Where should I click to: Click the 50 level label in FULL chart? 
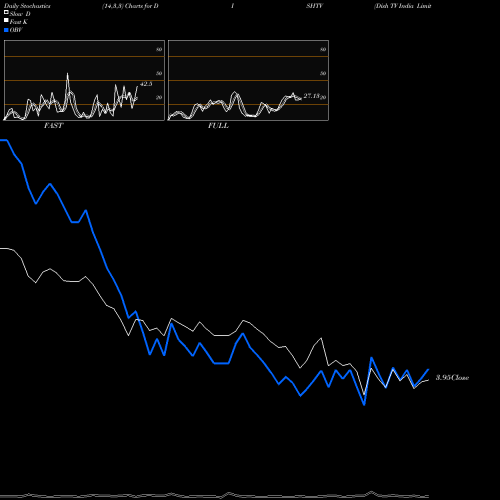pyautogui.click(x=323, y=73)
